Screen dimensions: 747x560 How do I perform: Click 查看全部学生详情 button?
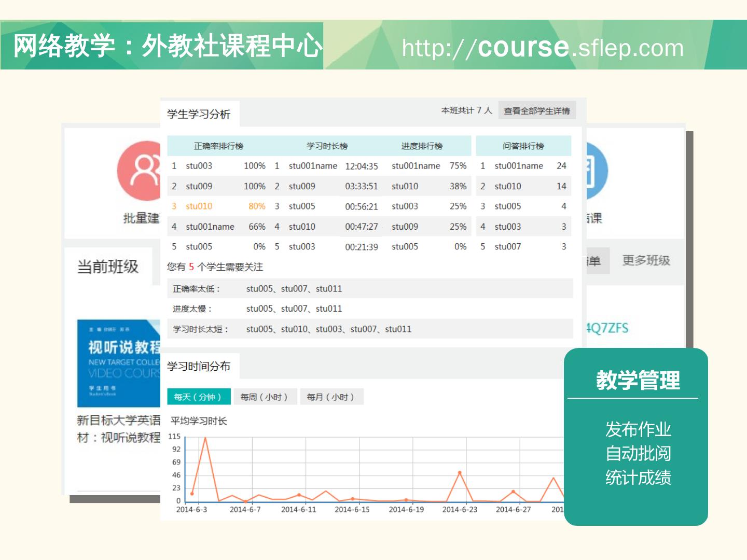(x=536, y=111)
